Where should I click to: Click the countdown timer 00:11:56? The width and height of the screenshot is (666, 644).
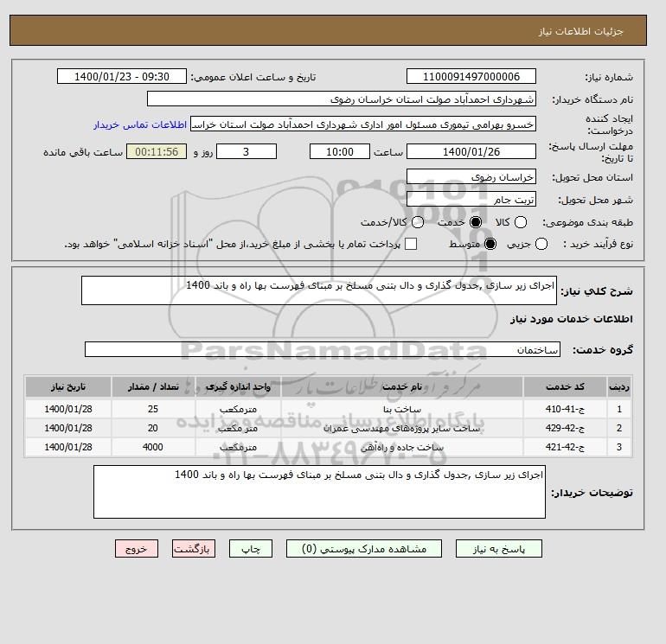coord(157,151)
